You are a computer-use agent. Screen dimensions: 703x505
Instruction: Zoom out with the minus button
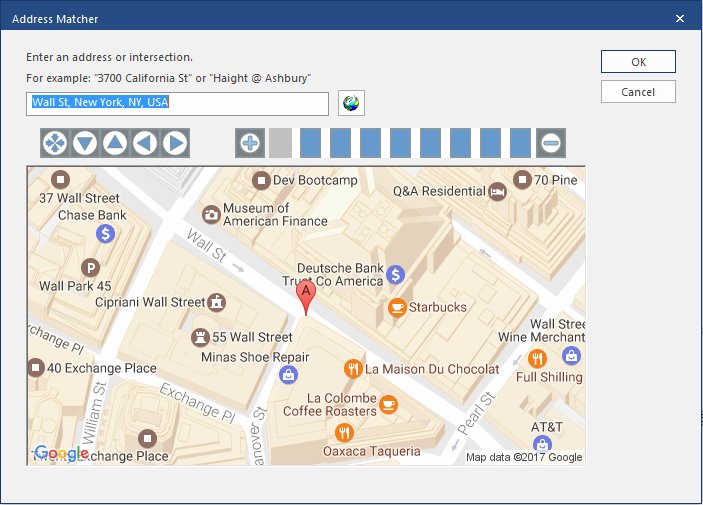click(551, 143)
